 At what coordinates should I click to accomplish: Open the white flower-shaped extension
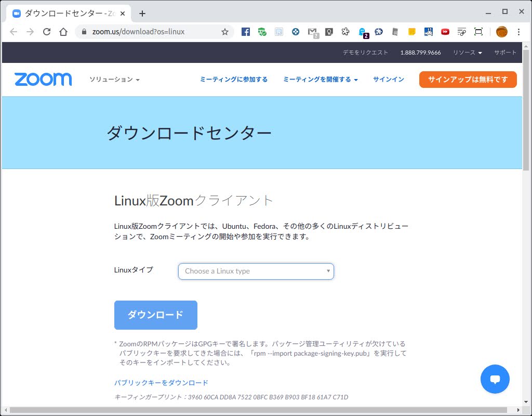tap(345, 32)
